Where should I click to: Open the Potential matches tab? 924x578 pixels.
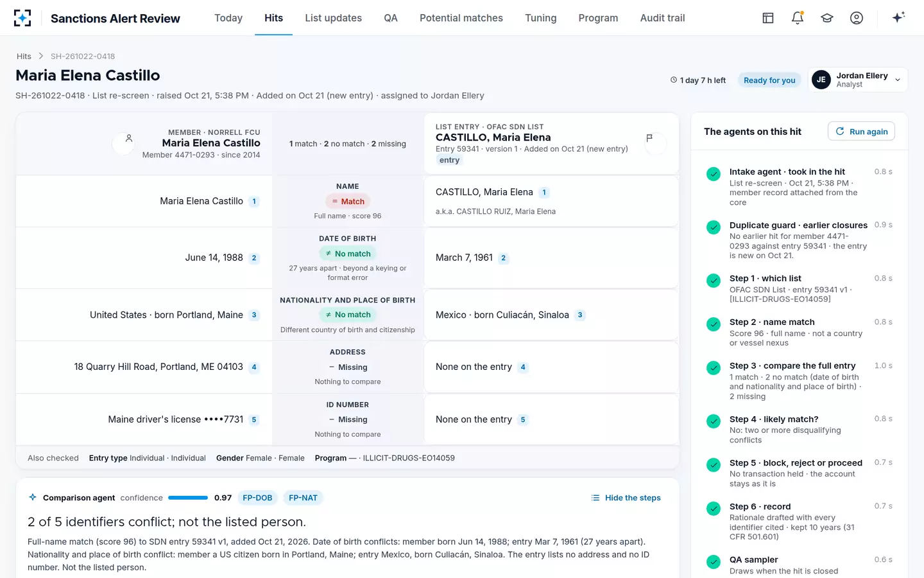click(461, 18)
